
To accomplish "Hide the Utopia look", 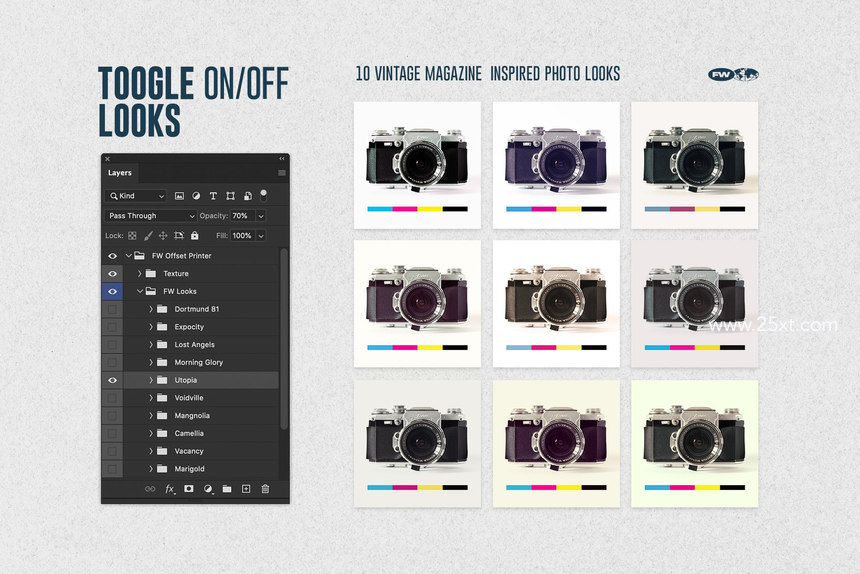I will coord(112,380).
